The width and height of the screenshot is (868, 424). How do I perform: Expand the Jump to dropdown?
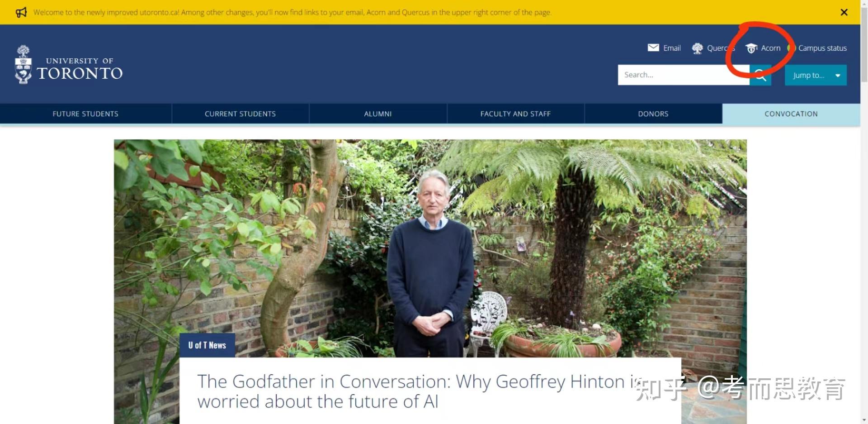click(x=816, y=75)
